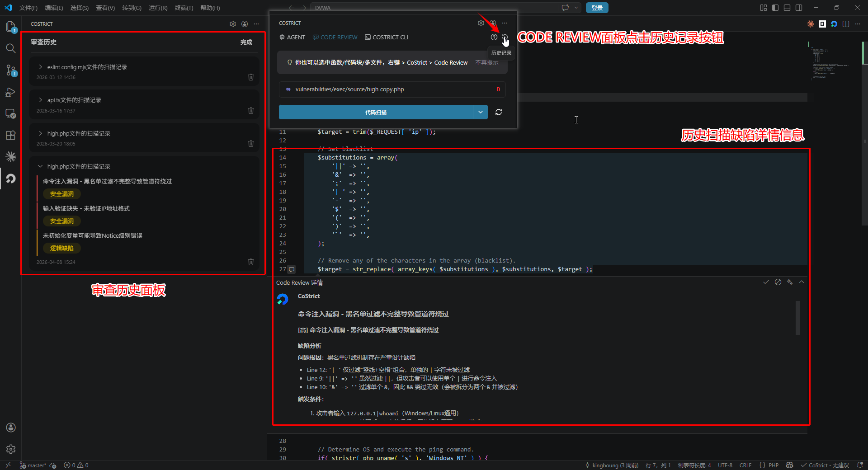Open the Extensions view in activity bar
This screenshot has height=470, width=868.
coord(10,135)
